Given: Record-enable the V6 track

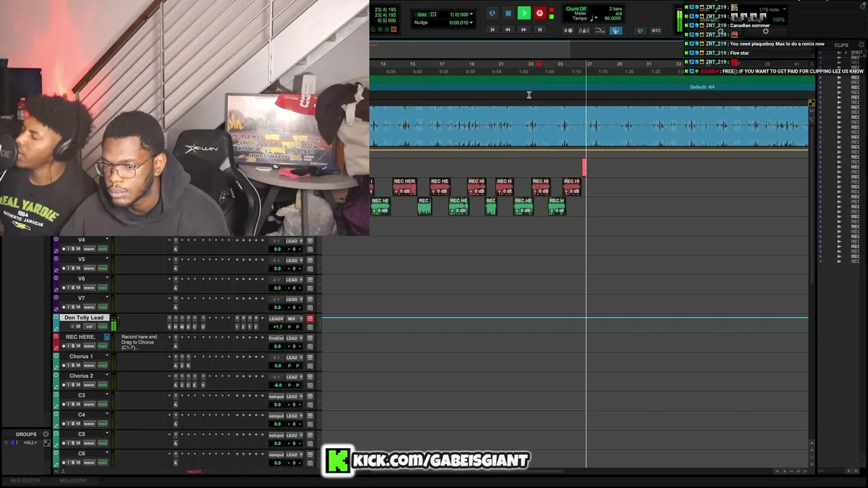Looking at the screenshot, I should (64, 288).
